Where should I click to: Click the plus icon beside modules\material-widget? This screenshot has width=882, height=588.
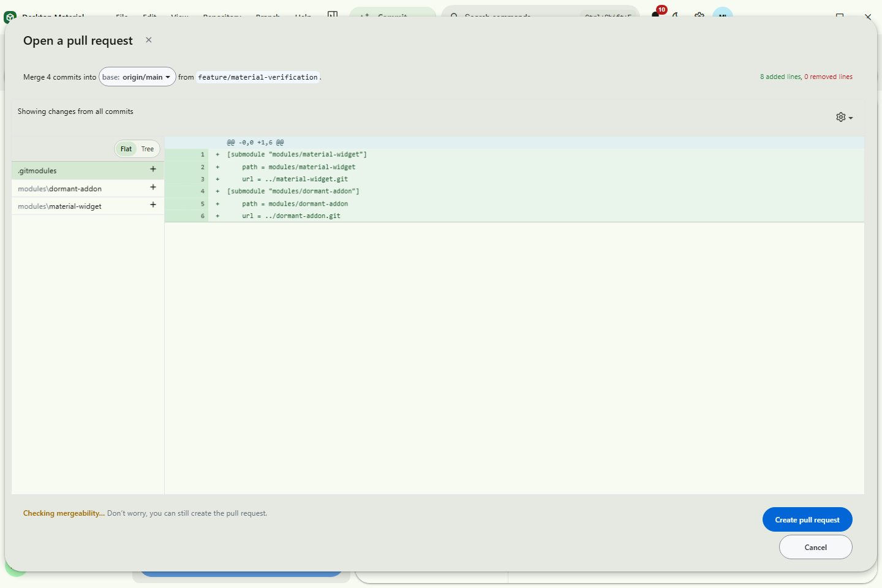pos(153,205)
